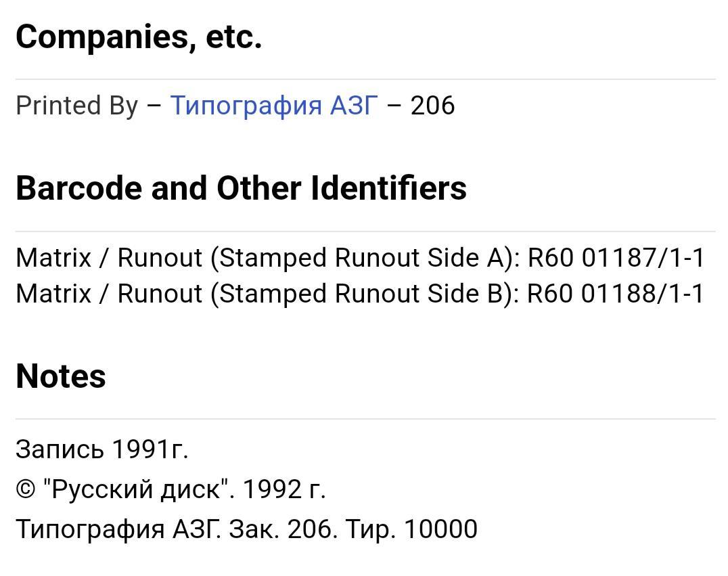Click the Notes section heading
The image size is (728, 576).
point(61,376)
